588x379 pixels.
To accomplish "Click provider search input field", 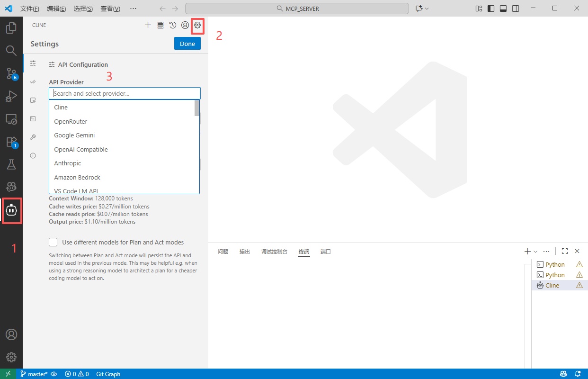I will pos(125,93).
